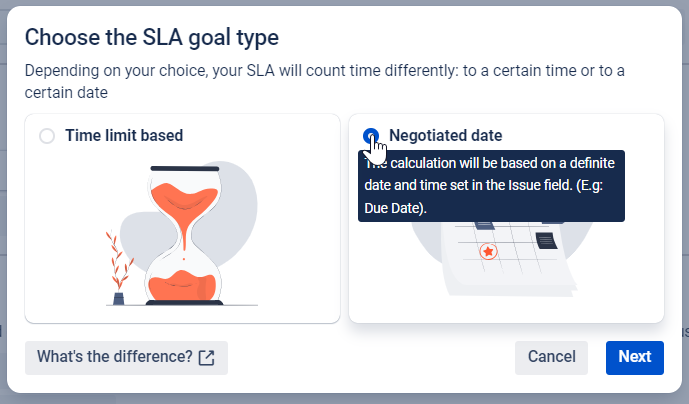
Task: Click the Time limit based label text
Action: tap(124, 135)
